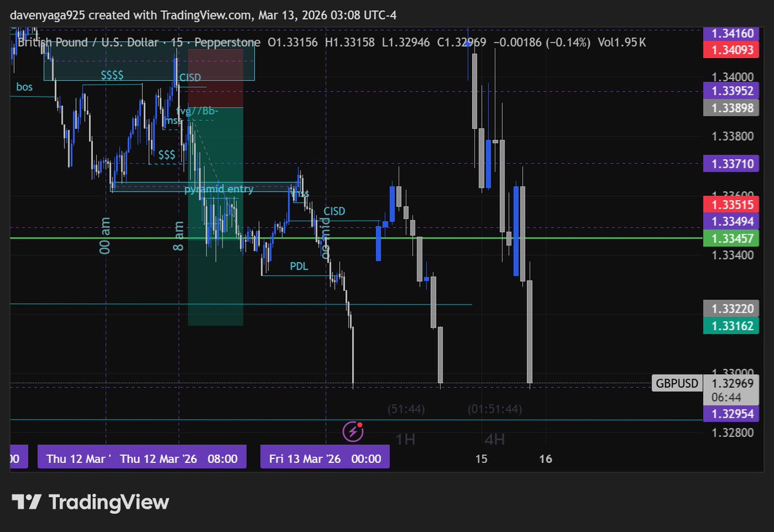
Task: Click the '15' date tick on time axis
Action: pos(481,459)
